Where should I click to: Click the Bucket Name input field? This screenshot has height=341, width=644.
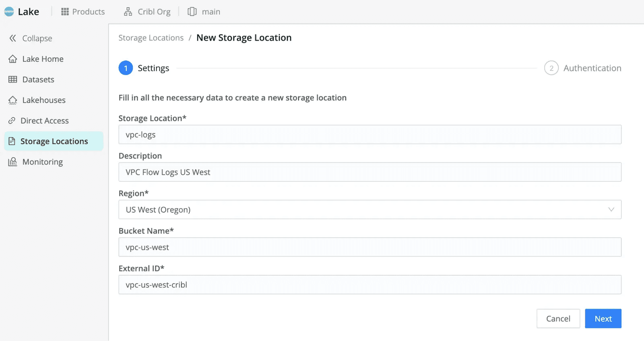[369, 247]
